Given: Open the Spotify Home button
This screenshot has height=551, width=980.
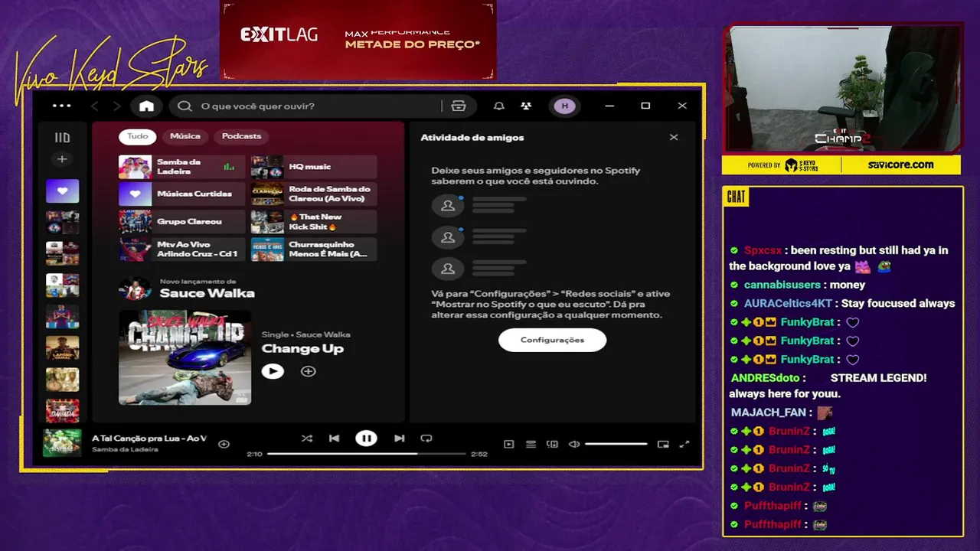Looking at the screenshot, I should coord(146,106).
